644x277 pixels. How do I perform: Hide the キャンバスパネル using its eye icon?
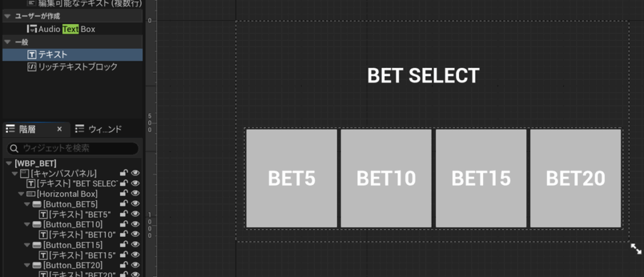(135, 173)
